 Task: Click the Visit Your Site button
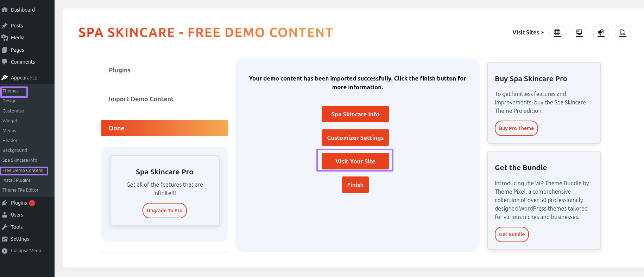(x=355, y=161)
